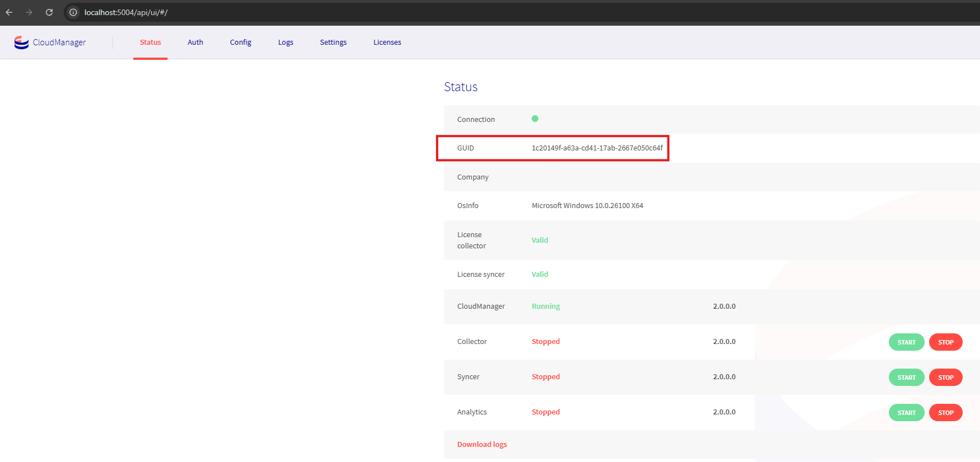980x462 pixels.
Task: Click the browser forward arrow
Action: click(29, 12)
